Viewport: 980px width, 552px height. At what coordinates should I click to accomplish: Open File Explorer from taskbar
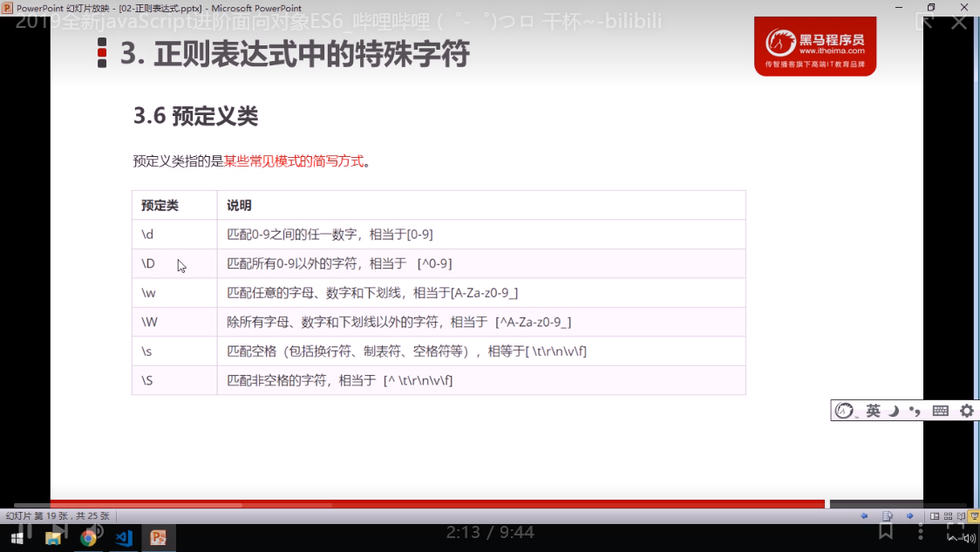point(53,538)
